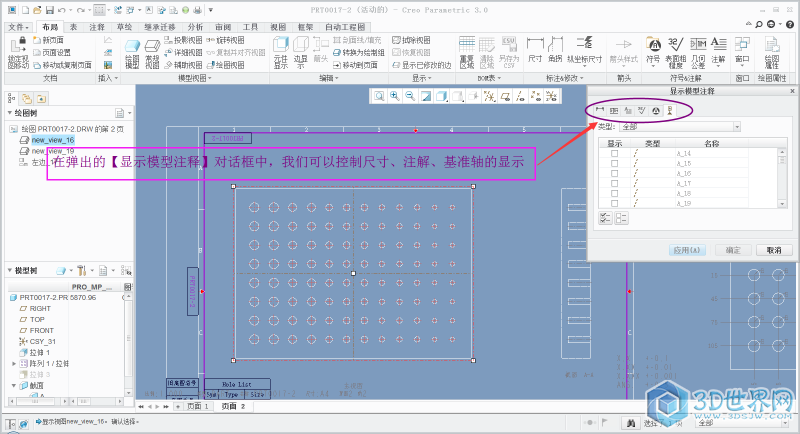The height and width of the screenshot is (434, 800).
Task: Expand the 编辑 ribbon group
Action: [329, 78]
